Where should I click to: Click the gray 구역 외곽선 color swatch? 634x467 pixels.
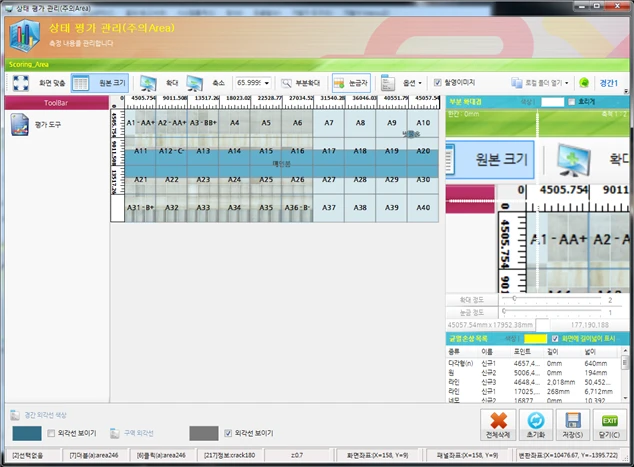pos(204,433)
